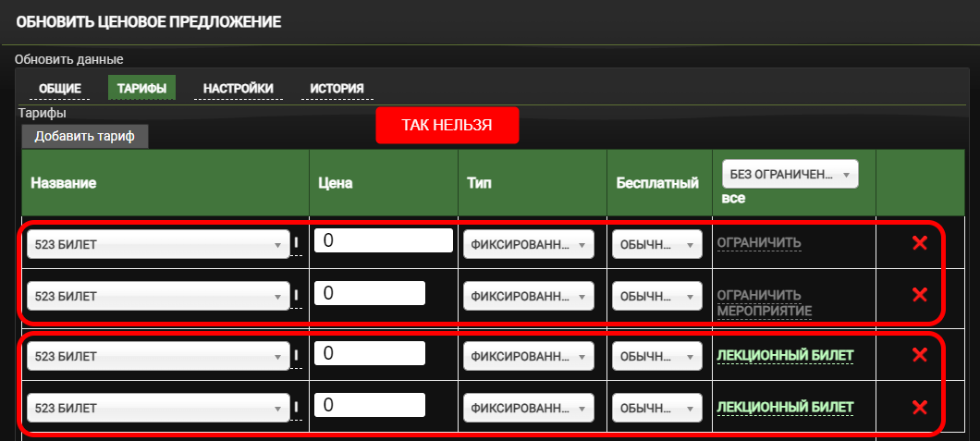The image size is (980, 441).
Task: Open 'ЛЕКЦИОННЫЙ БИЛЕТ' link in third row
Action: point(785,355)
